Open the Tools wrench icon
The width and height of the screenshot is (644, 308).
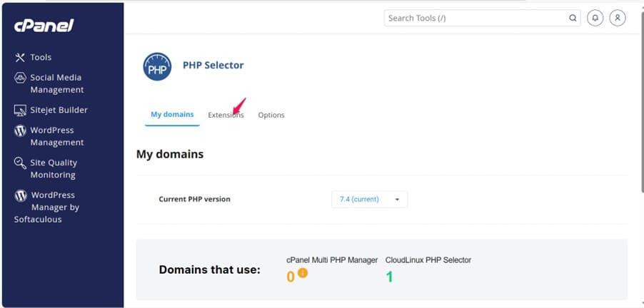(x=20, y=58)
